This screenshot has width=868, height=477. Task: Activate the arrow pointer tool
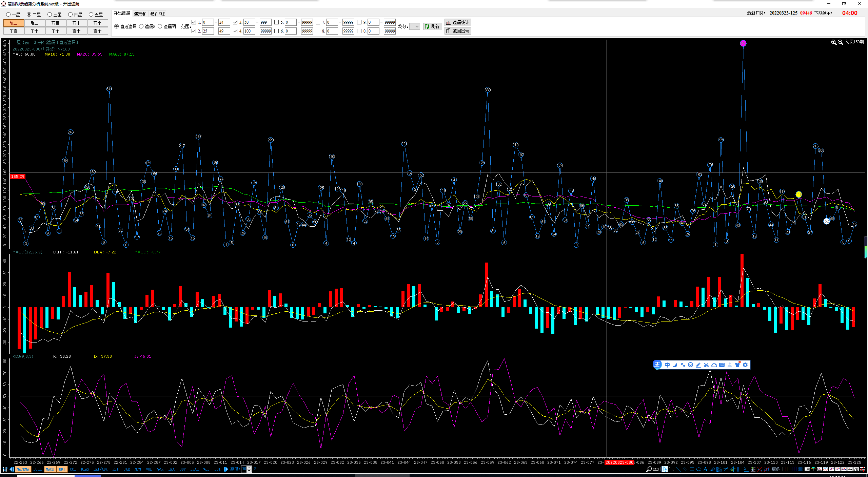click(665, 469)
